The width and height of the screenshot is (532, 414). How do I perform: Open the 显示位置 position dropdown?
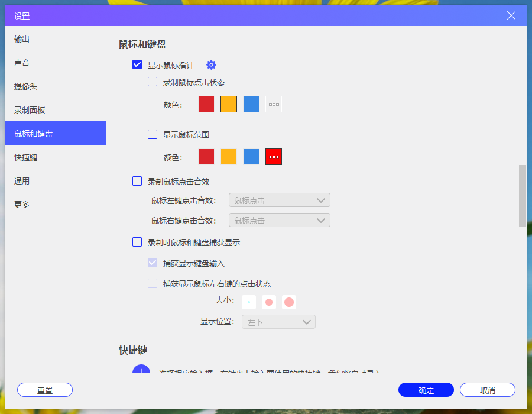coord(278,322)
